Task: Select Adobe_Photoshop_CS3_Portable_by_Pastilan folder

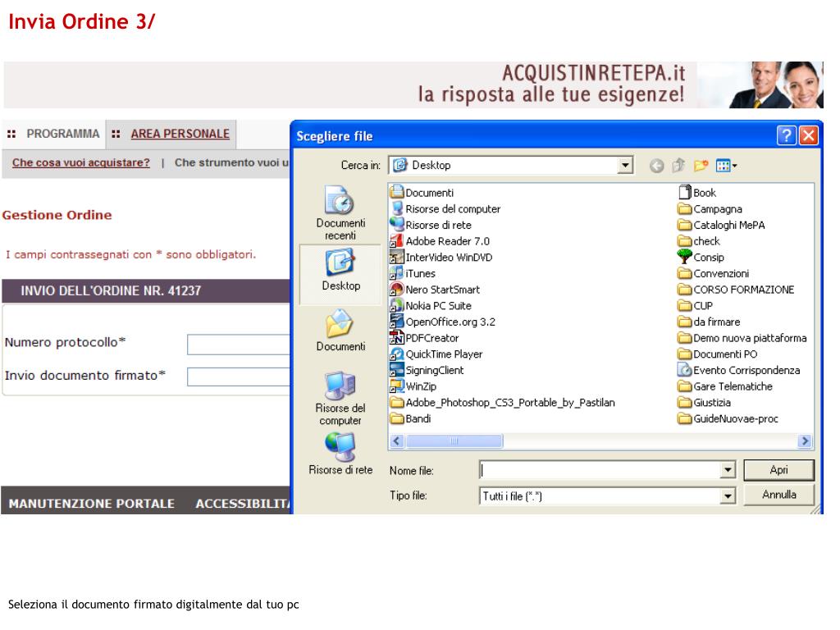Action: pyautogui.click(x=503, y=402)
